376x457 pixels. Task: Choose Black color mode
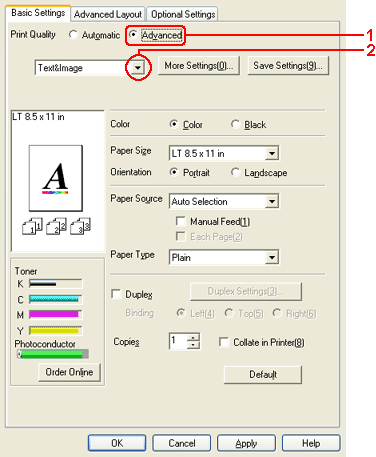235,124
